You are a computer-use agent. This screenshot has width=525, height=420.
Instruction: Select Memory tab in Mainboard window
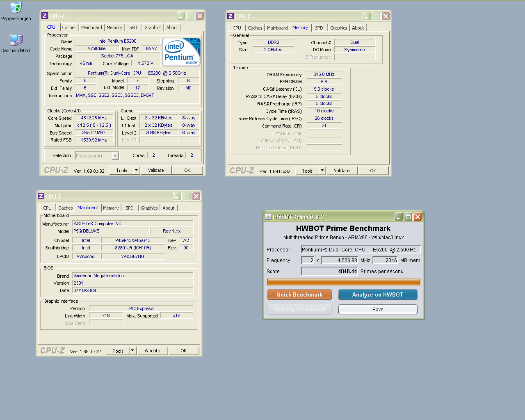(111, 208)
